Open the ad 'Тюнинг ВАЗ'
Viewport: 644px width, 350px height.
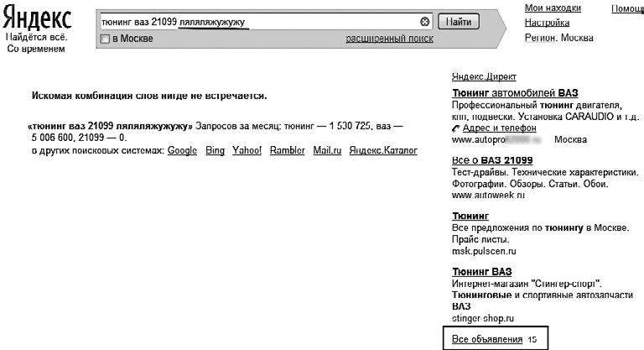click(x=482, y=272)
